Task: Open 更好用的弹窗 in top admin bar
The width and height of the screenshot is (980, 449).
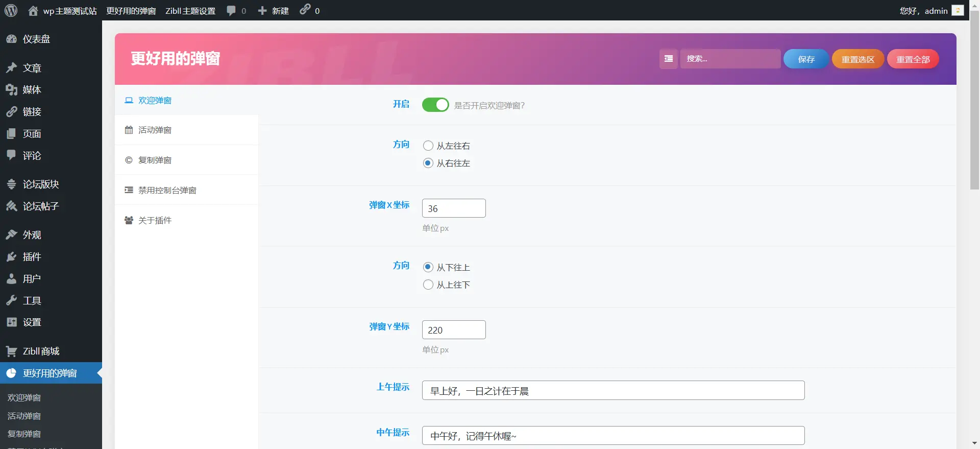Action: [131, 11]
